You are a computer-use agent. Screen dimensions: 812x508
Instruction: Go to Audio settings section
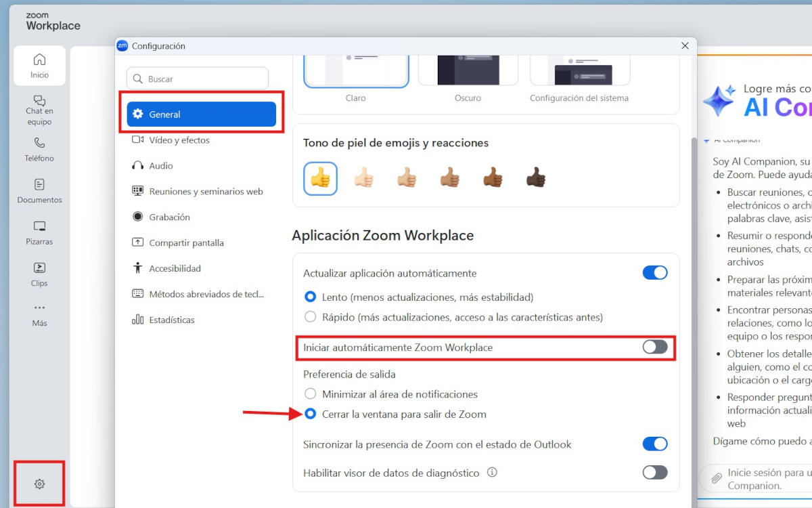[160, 166]
